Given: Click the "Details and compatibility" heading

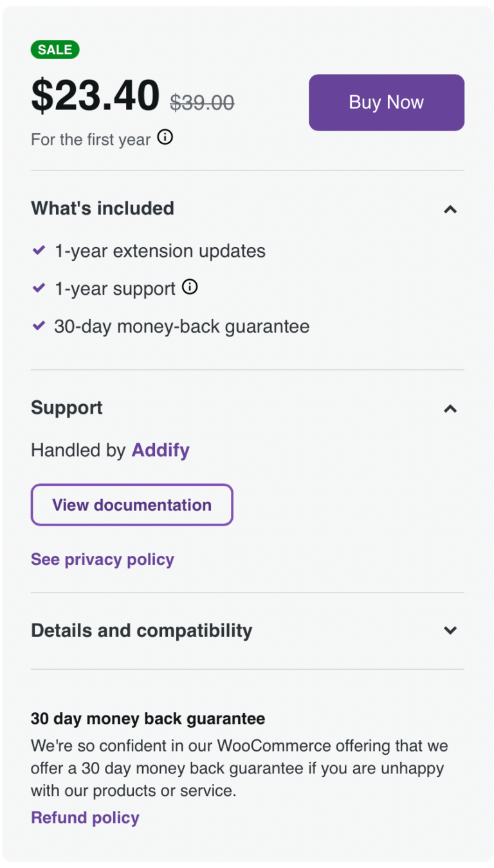Looking at the screenshot, I should coord(142,631).
